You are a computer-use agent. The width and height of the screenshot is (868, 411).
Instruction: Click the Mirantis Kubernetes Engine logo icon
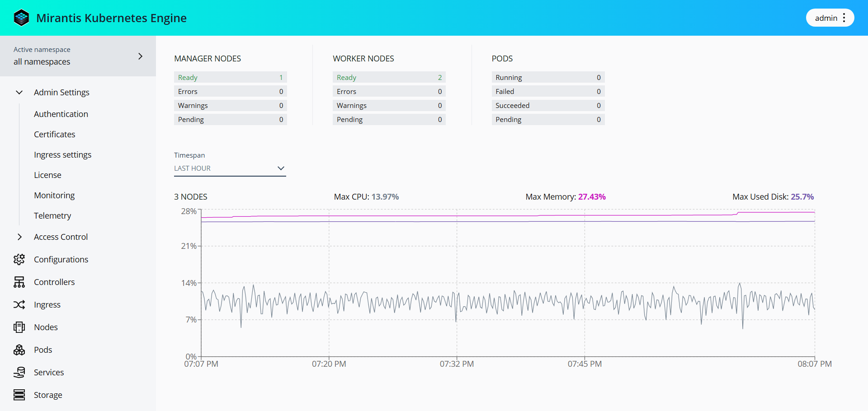click(x=21, y=18)
